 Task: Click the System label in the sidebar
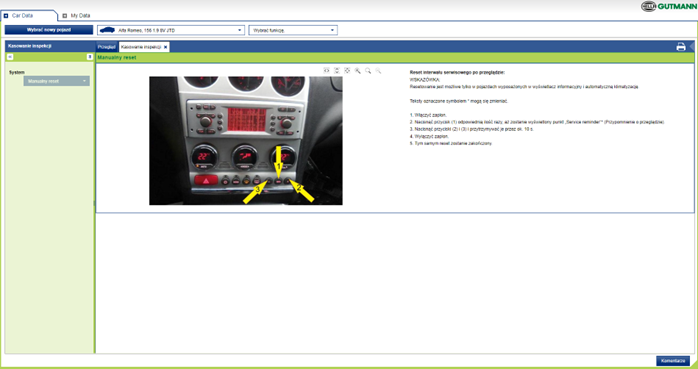point(17,72)
